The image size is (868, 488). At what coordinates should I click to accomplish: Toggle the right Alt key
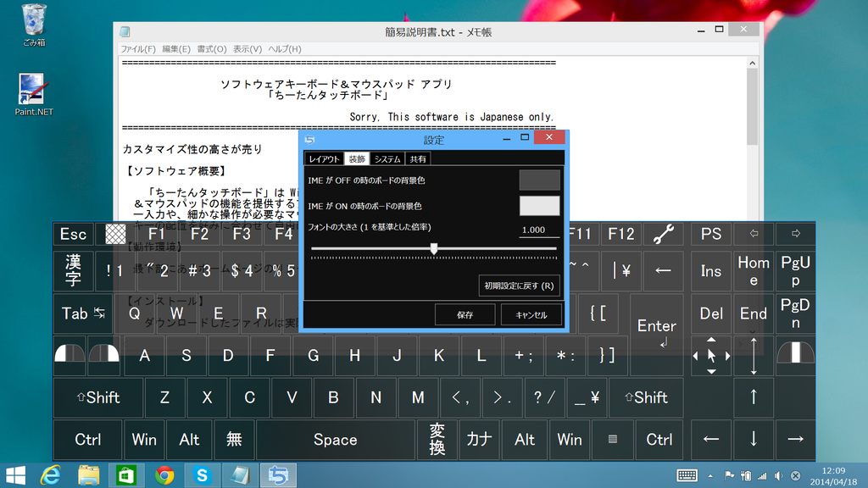524,440
